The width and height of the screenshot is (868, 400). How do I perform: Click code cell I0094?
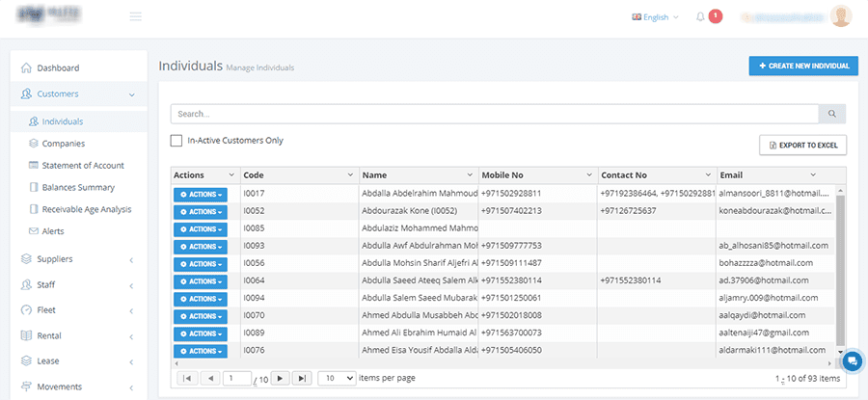(254, 298)
